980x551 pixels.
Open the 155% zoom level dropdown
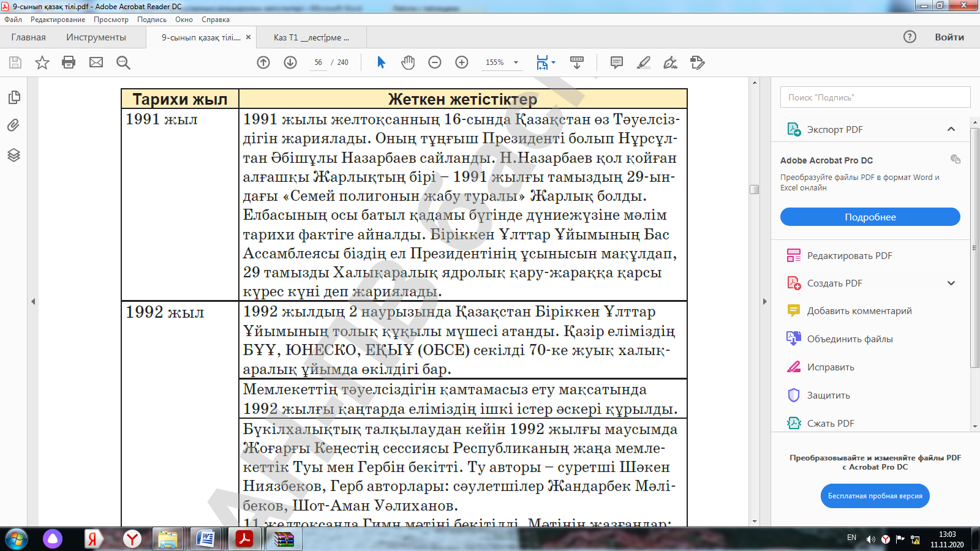click(516, 62)
